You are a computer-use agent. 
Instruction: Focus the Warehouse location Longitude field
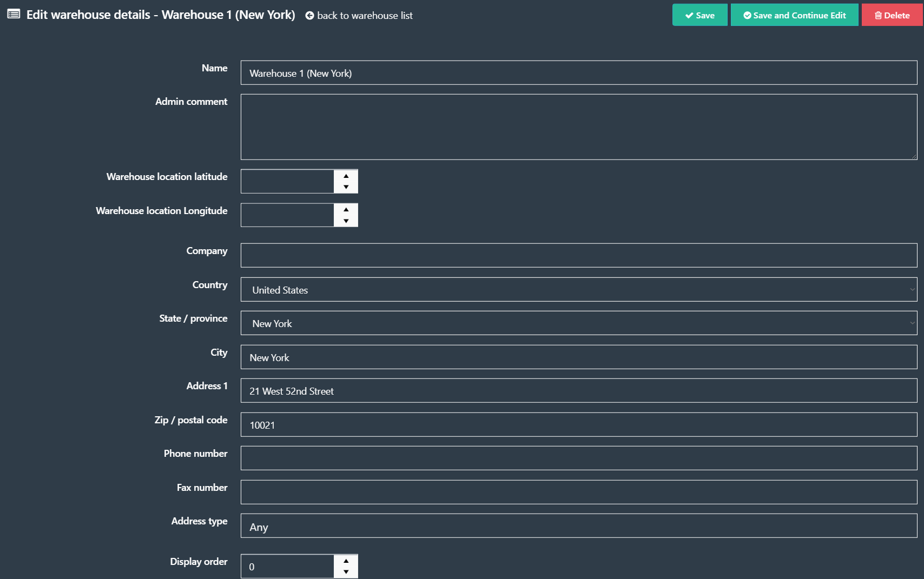tap(287, 215)
